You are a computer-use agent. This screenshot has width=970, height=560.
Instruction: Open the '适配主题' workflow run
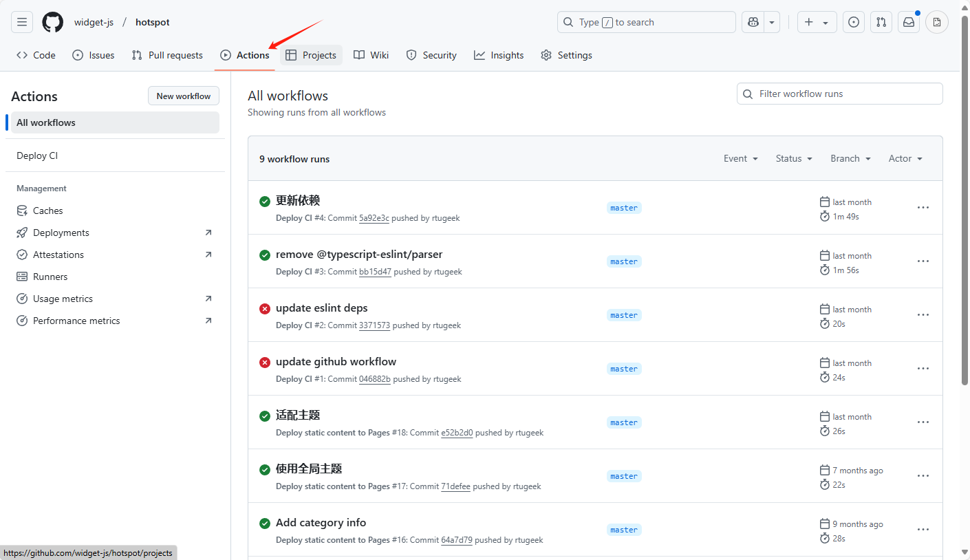[298, 415]
